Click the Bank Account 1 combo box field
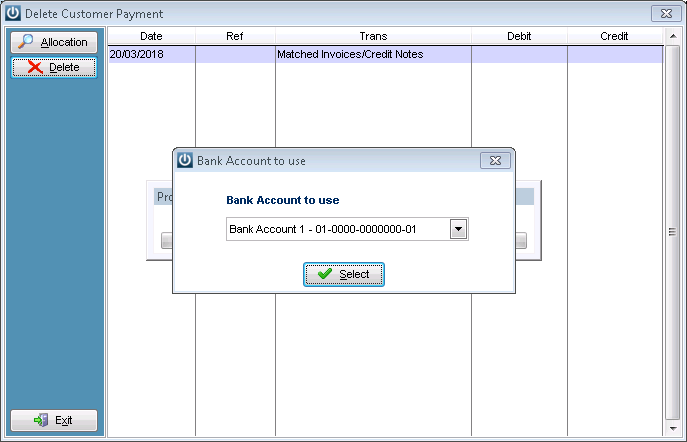This screenshot has width=687, height=442. pyautogui.click(x=347, y=229)
